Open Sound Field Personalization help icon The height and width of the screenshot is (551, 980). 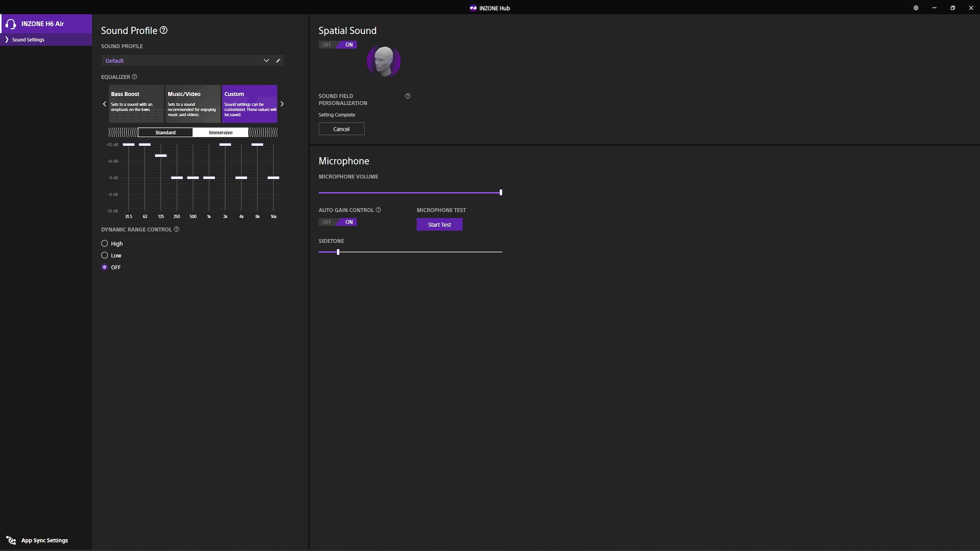408,96
